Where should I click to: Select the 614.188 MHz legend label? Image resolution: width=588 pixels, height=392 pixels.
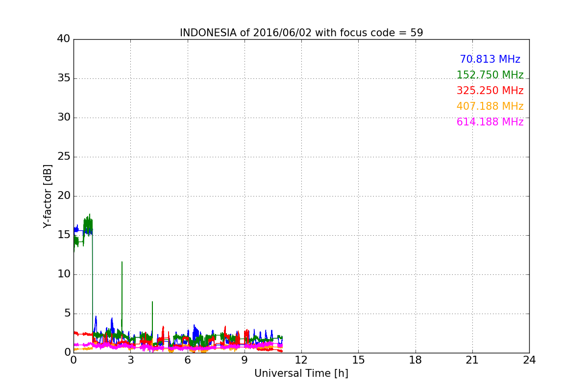pos(490,122)
